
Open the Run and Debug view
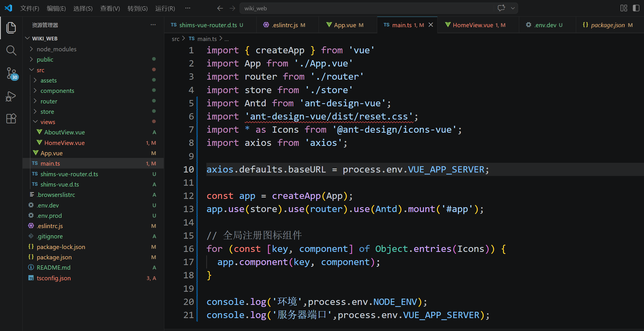tap(11, 96)
